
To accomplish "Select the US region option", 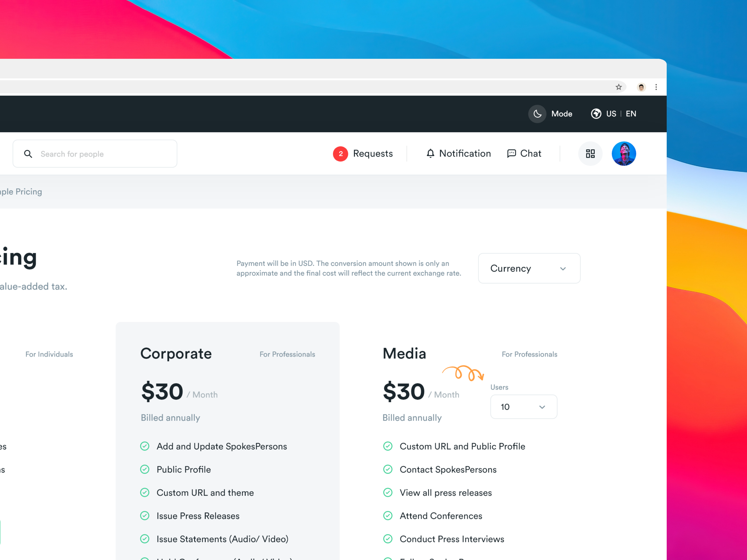I will tap(611, 114).
